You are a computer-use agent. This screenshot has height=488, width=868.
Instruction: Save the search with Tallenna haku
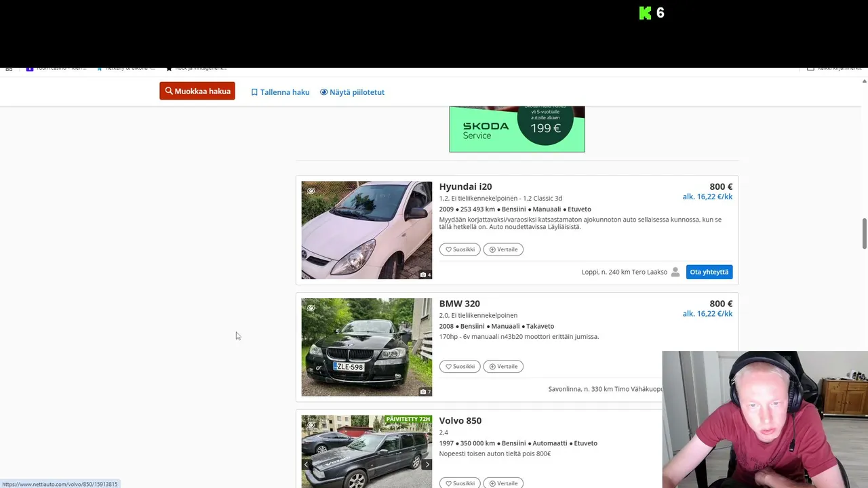280,92
